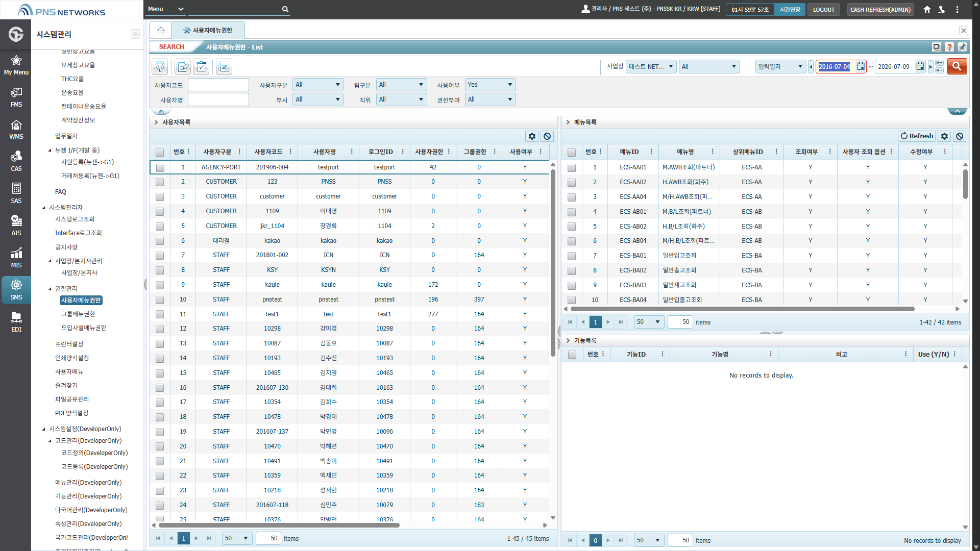Open user list grid settings gear
The image size is (980, 551).
tap(532, 136)
